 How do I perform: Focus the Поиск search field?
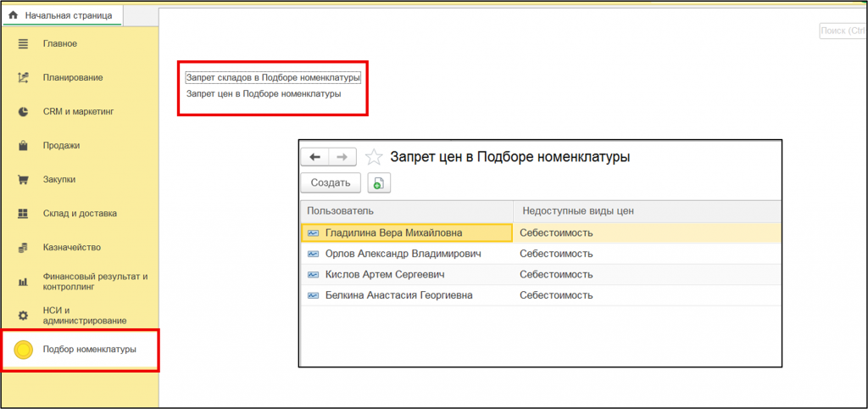pos(843,31)
